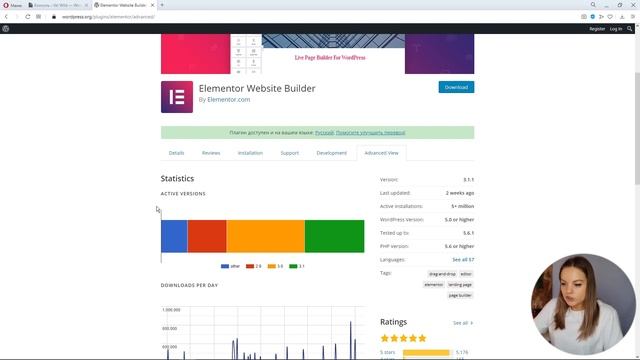
Task: Open the Opera menu
Action: point(12,5)
